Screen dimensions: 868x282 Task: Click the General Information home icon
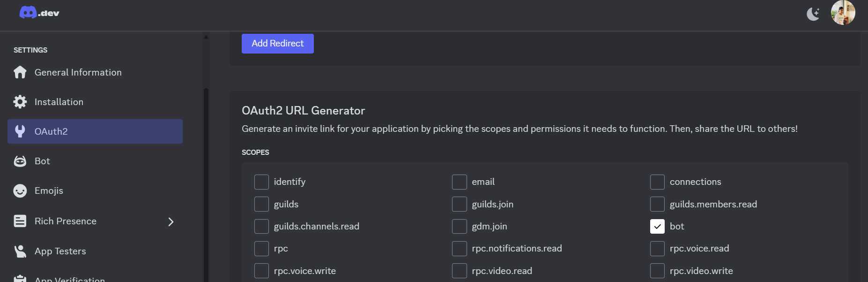(20, 72)
